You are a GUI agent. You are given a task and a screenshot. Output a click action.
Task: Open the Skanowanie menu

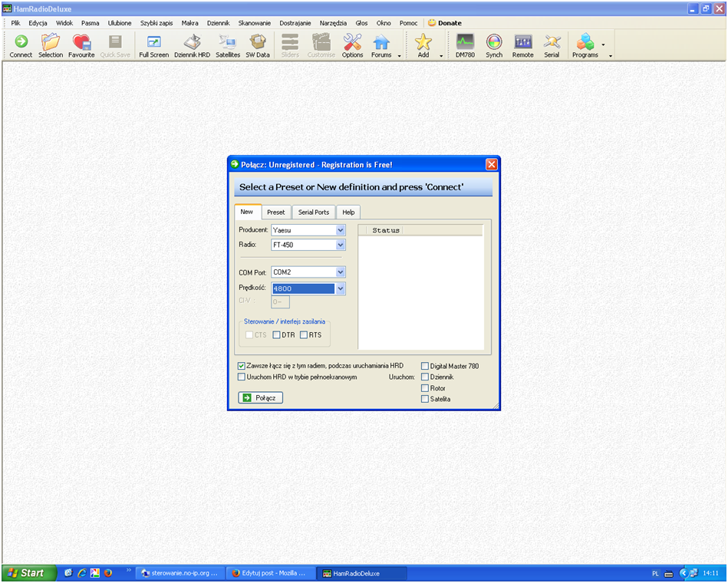[x=255, y=23]
